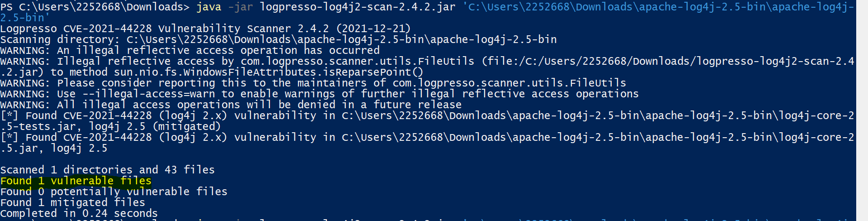This screenshot has width=868, height=221.
Task: Click the "-jar" parameter in the command
Action: coord(241,7)
